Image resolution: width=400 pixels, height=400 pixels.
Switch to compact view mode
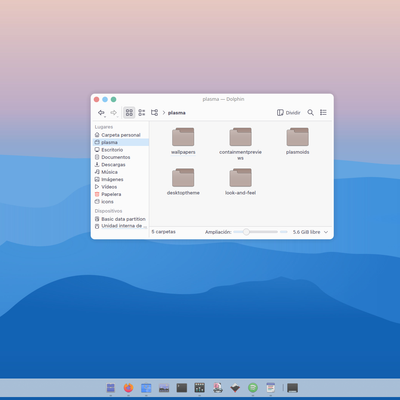142,113
